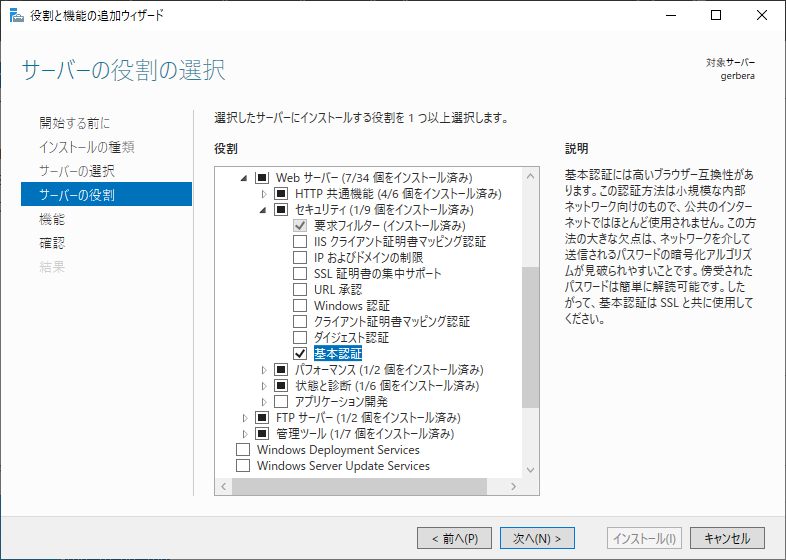Expand the パフォーマンス node
This screenshot has width=786, height=560.
264,370
